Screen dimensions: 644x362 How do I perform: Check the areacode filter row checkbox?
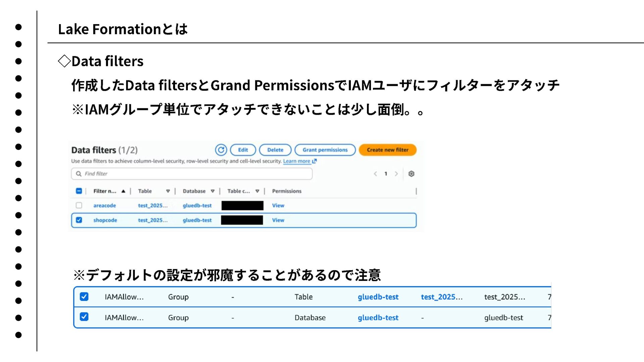[79, 205]
